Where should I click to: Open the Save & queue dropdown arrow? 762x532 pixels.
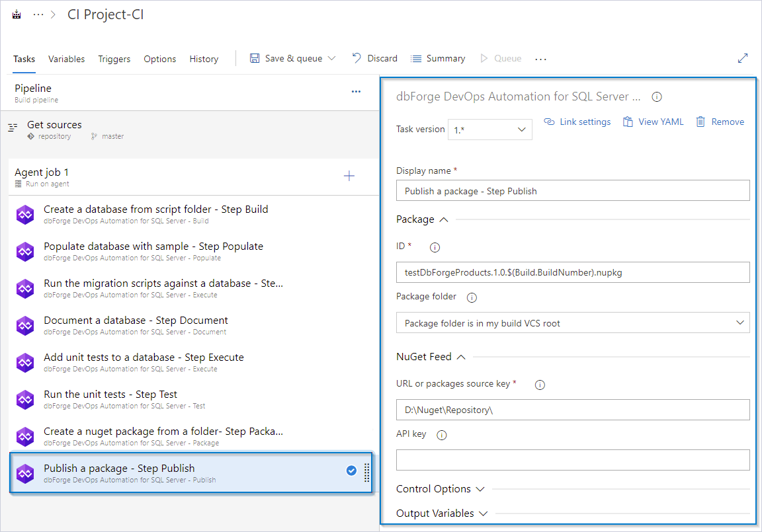click(x=332, y=58)
